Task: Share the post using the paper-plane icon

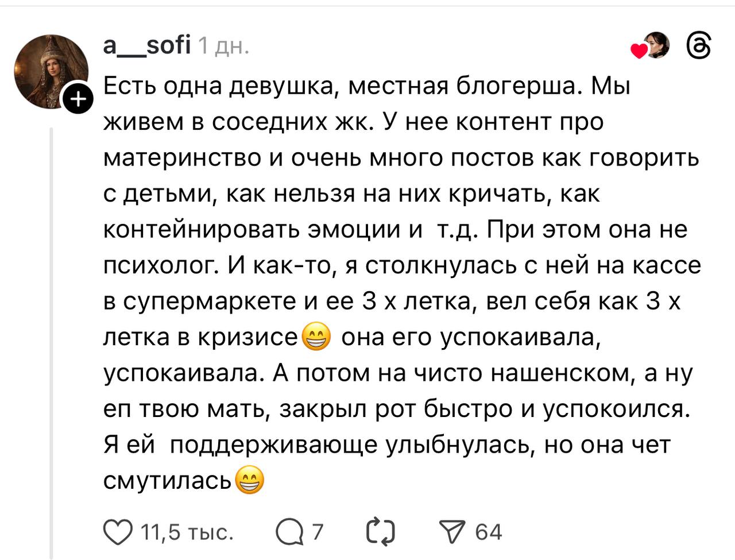Action: tap(451, 532)
